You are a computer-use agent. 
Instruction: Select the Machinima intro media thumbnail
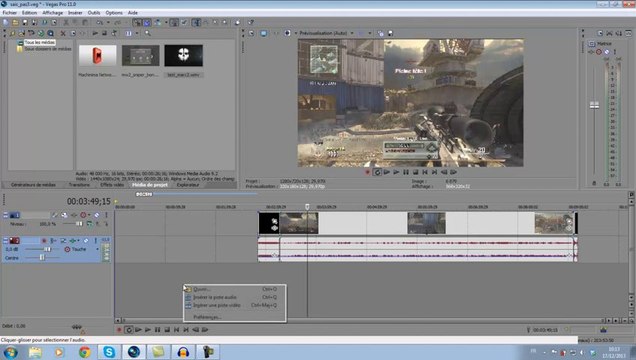point(97,56)
